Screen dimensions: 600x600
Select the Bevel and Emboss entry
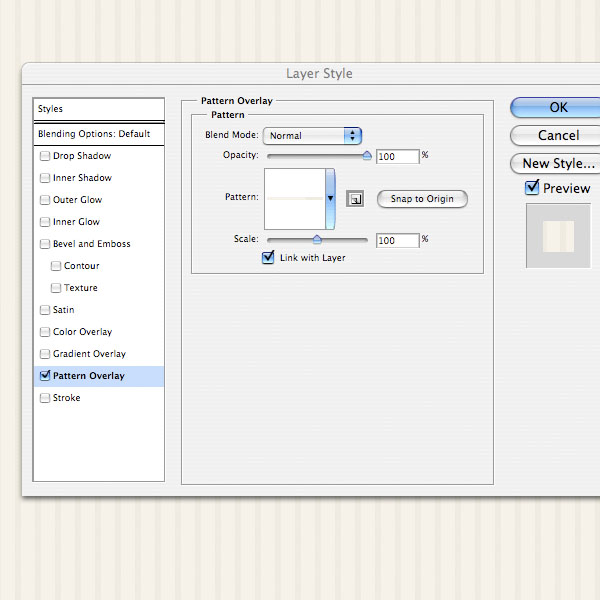click(x=91, y=244)
